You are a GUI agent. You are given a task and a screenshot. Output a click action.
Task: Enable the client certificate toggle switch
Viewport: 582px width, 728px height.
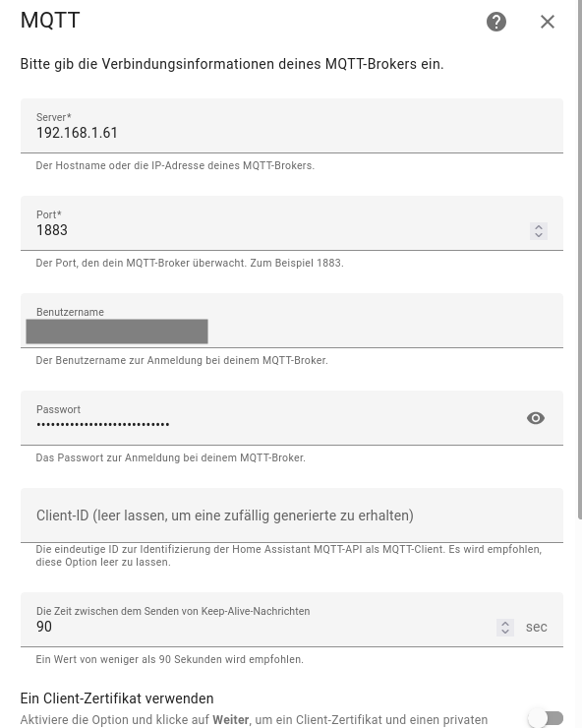546,718
